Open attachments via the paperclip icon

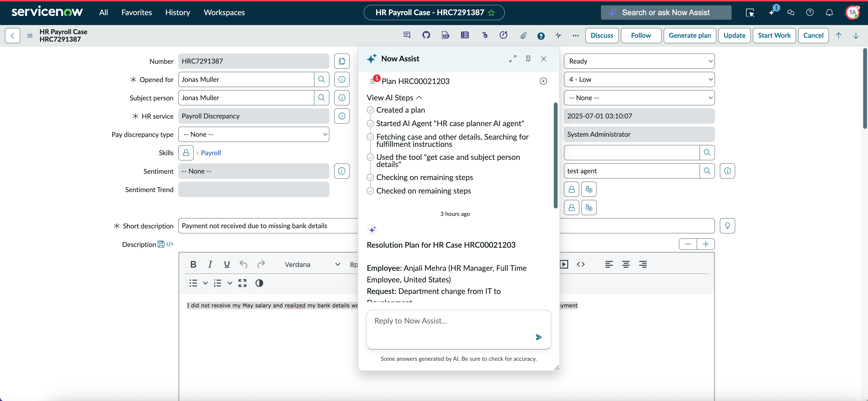[x=523, y=35]
